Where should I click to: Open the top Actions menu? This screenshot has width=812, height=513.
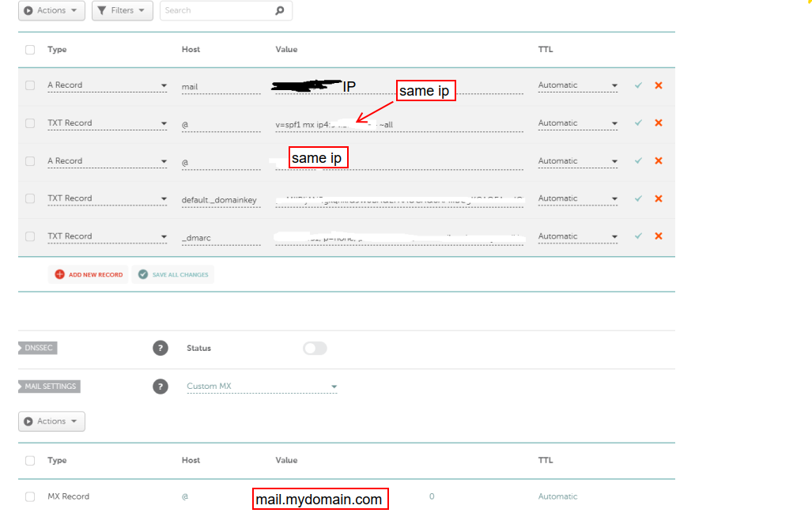click(x=51, y=11)
